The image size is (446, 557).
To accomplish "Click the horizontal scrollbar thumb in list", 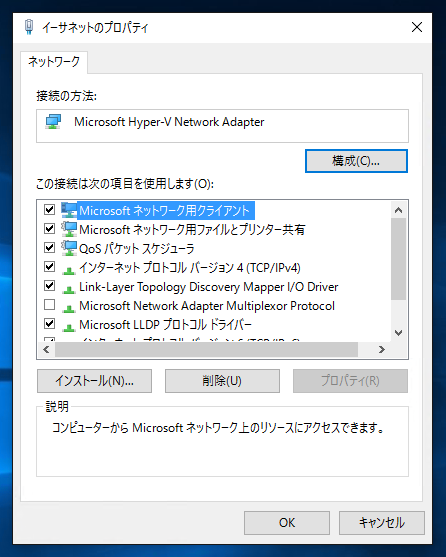I will [206, 350].
